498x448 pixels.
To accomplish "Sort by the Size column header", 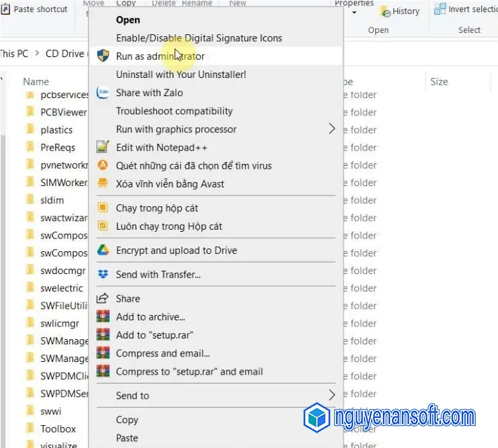I will pos(439,82).
